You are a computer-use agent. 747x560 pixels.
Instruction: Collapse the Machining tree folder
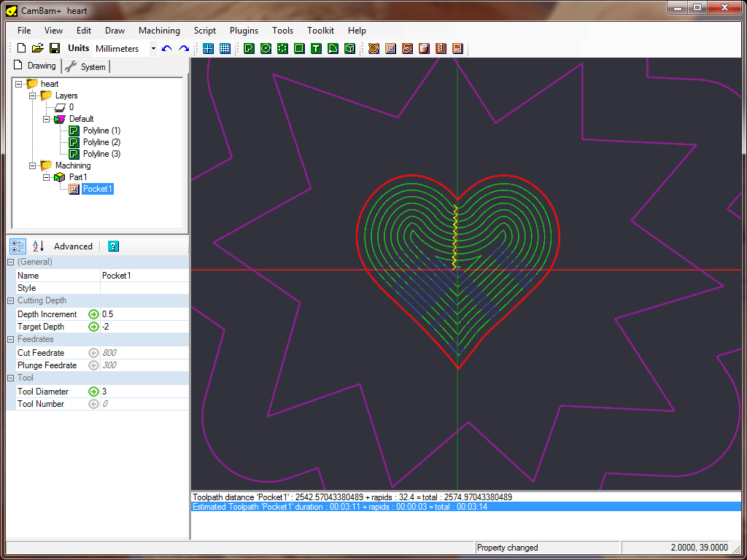[33, 166]
